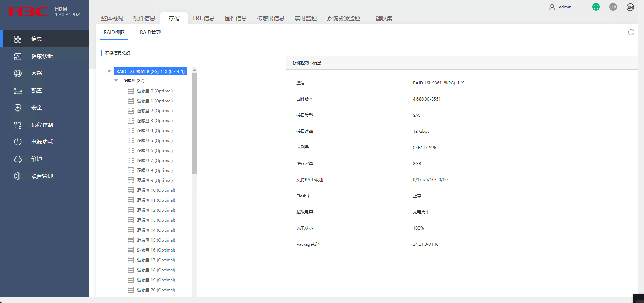Collapse the 逻辑盘 (27) tree group
The height and width of the screenshot is (303, 644).
pyautogui.click(x=117, y=81)
